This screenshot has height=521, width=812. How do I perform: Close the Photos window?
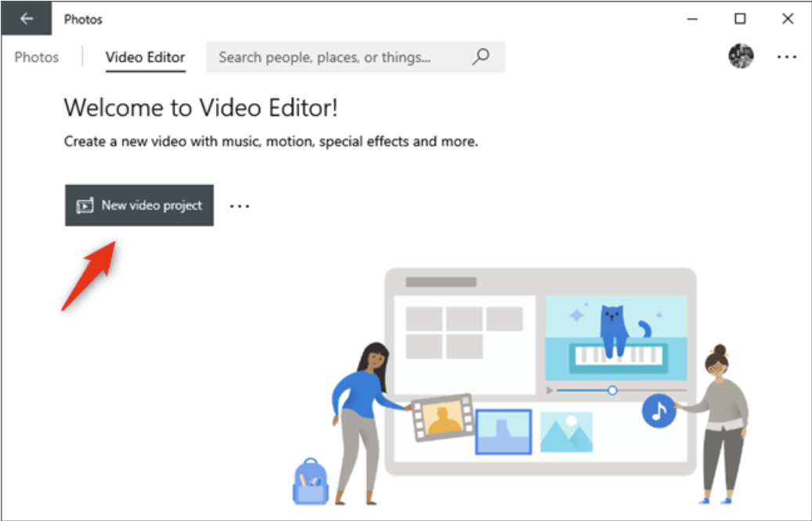point(788,19)
